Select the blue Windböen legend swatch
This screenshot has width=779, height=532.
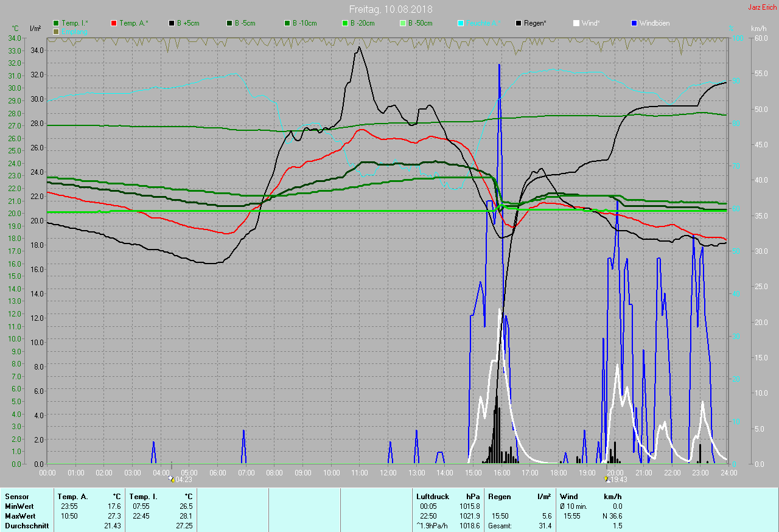634,23
